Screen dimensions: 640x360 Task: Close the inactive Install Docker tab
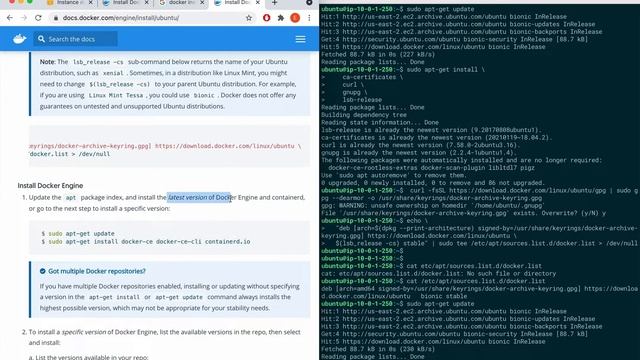147,2
